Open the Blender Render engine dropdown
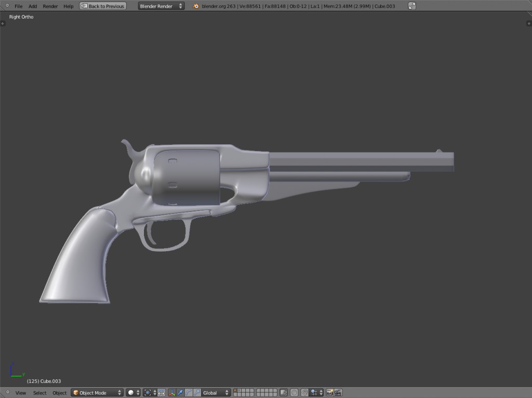 [160, 6]
